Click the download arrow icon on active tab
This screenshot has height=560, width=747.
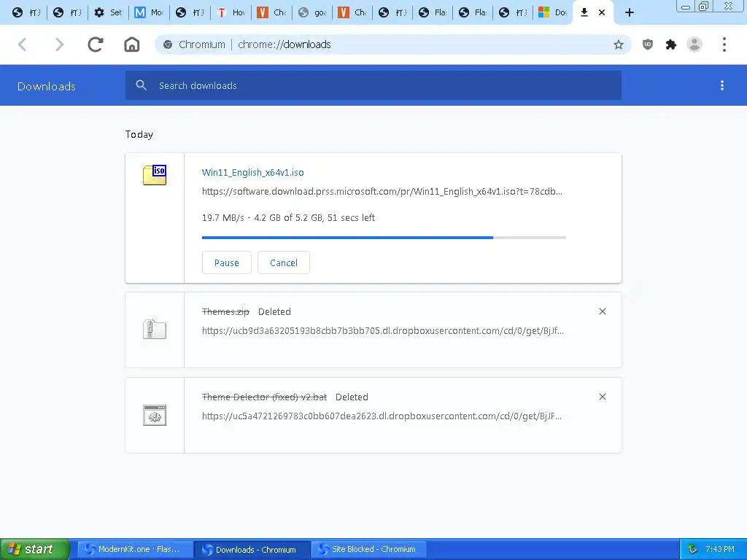point(584,12)
